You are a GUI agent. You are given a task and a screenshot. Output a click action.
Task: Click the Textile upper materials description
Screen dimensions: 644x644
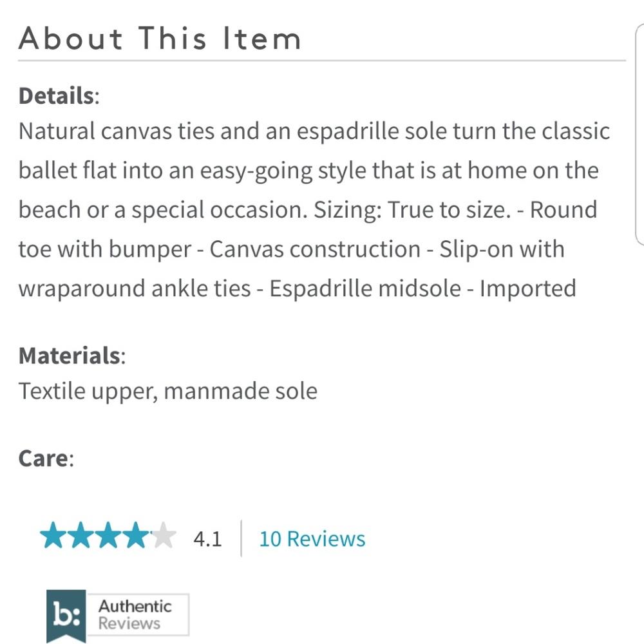click(x=168, y=390)
